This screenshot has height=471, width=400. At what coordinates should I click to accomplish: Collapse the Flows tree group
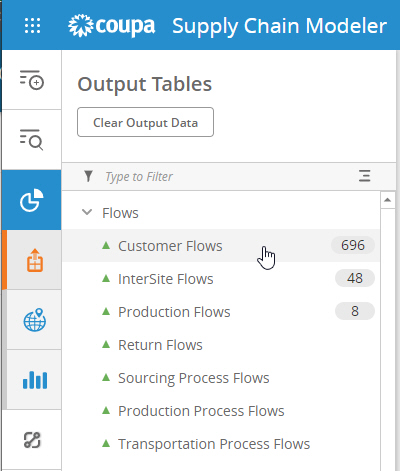87,212
